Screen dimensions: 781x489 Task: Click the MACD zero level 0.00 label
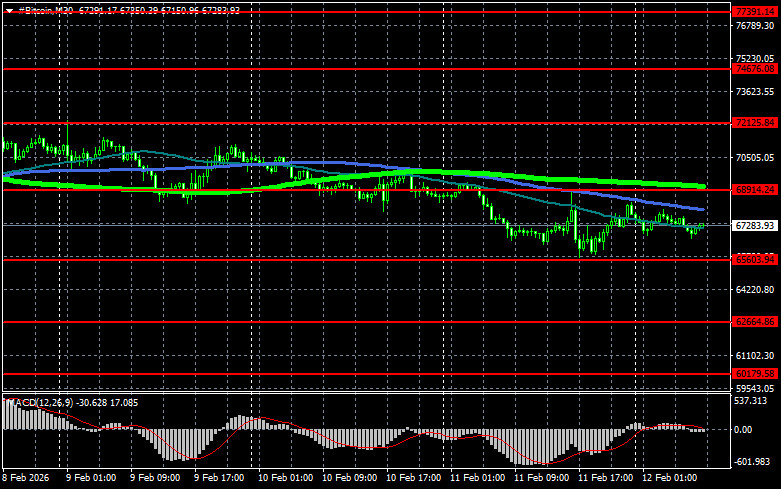coord(743,430)
